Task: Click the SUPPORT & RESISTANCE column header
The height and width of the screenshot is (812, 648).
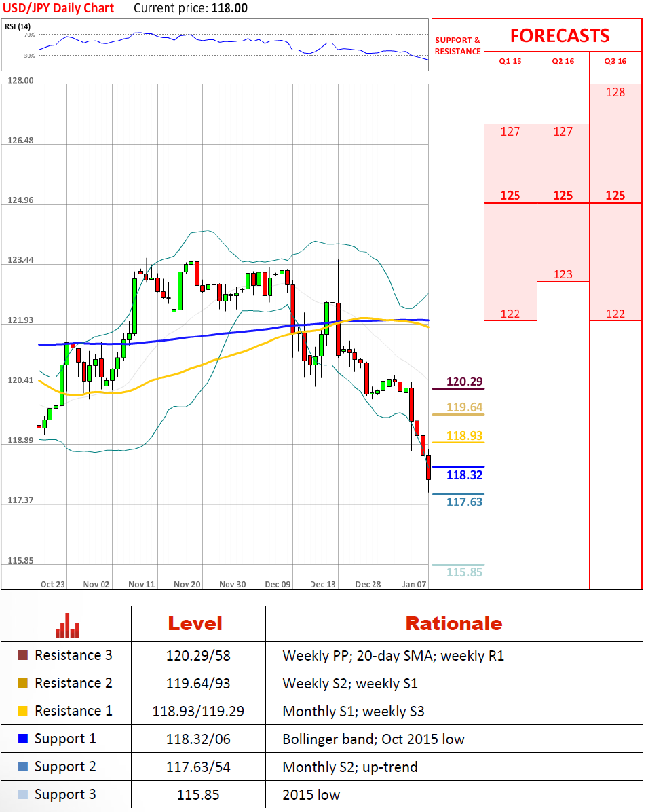Action: click(x=457, y=45)
